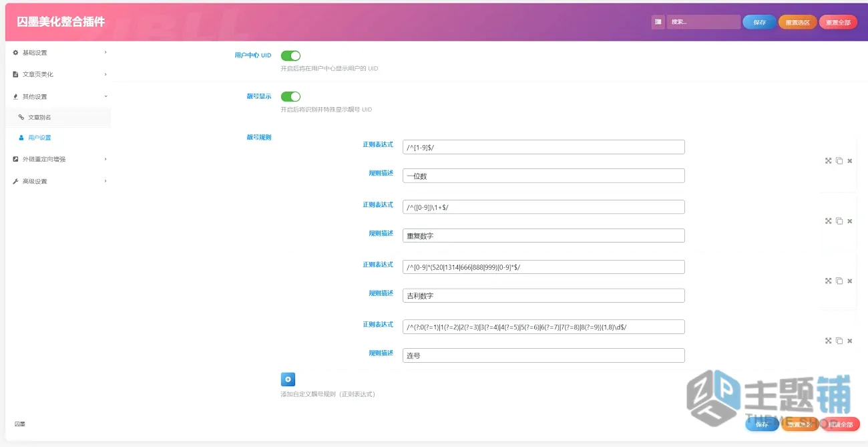Collapse the 其他设置 chevron
This screenshot has height=447, width=868.
105,97
